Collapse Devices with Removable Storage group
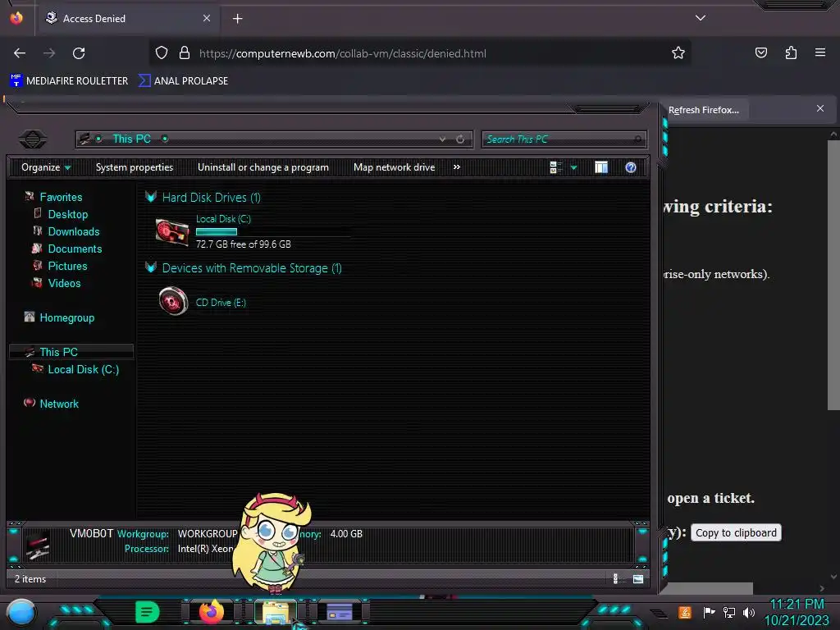This screenshot has height=630, width=840. click(151, 267)
